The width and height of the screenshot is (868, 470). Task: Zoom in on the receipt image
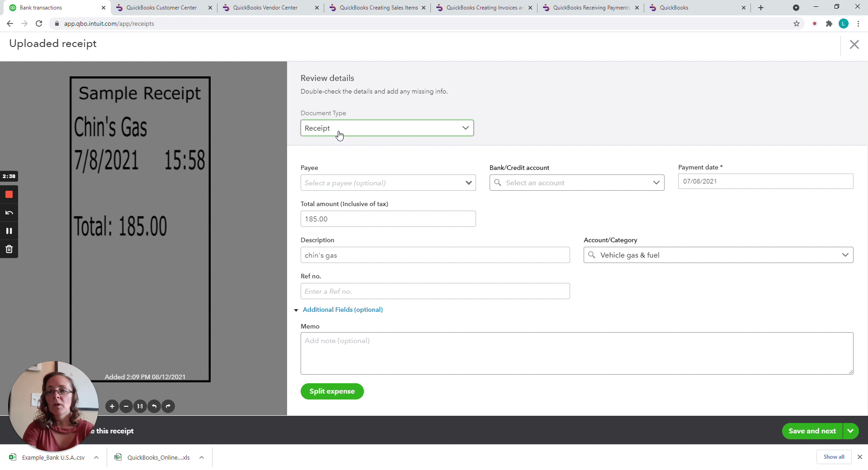click(x=112, y=406)
